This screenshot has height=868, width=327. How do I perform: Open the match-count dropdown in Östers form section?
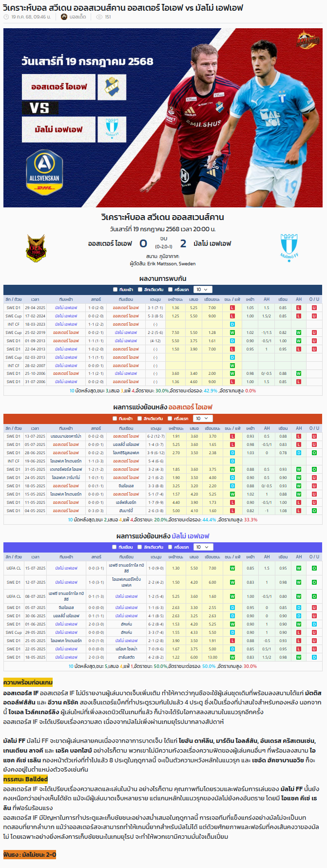point(203,419)
